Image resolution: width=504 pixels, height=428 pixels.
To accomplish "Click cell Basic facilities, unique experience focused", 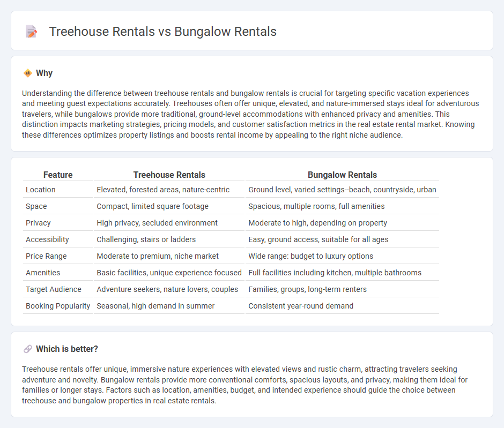I will tap(169, 273).
